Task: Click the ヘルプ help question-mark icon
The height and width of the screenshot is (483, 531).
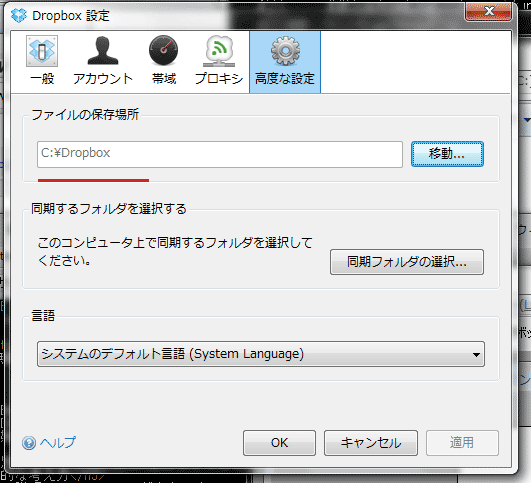Action: point(29,443)
